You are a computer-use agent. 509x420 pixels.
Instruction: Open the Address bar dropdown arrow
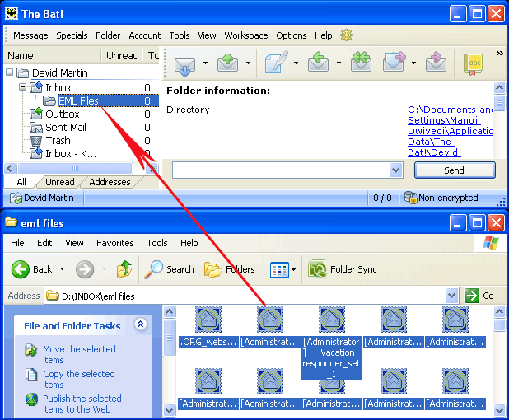(x=451, y=296)
